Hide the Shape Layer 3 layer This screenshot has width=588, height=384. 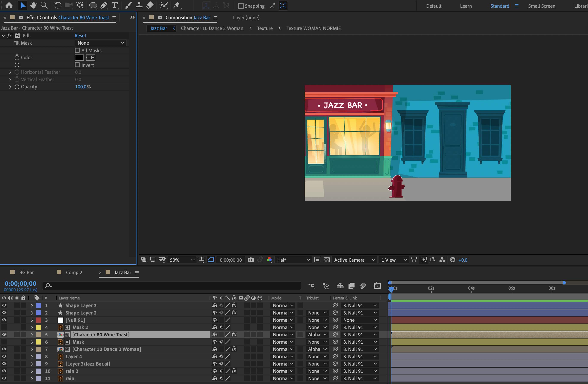tap(4, 305)
